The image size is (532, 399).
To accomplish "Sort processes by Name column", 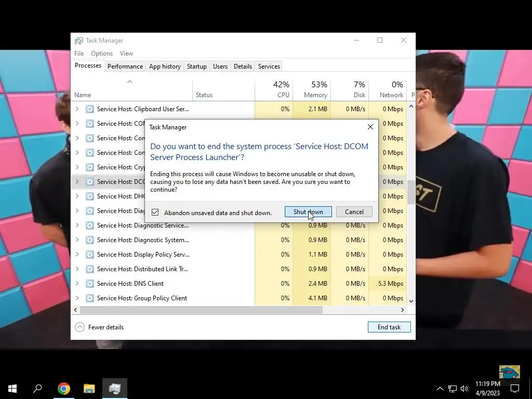I will [x=131, y=90].
